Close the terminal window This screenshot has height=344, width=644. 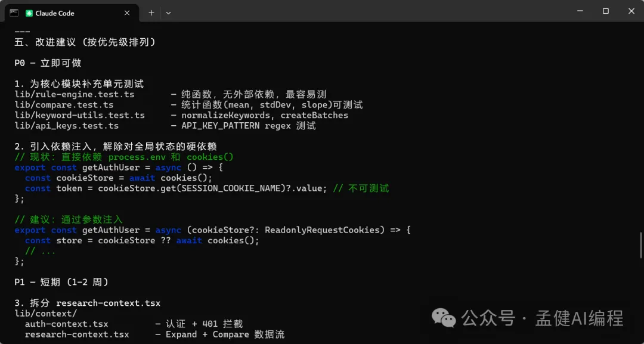pos(631,11)
